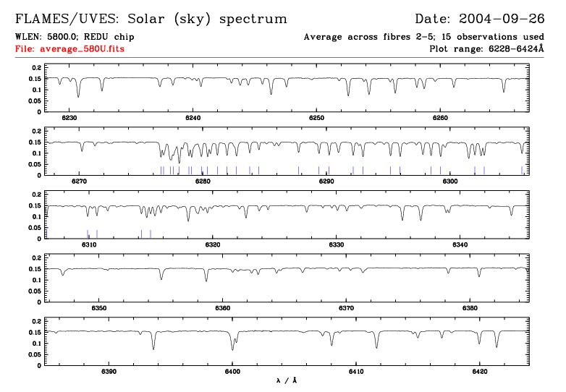Click the x-axis label 6250
Screen dimensions: 566x392
click(316, 118)
